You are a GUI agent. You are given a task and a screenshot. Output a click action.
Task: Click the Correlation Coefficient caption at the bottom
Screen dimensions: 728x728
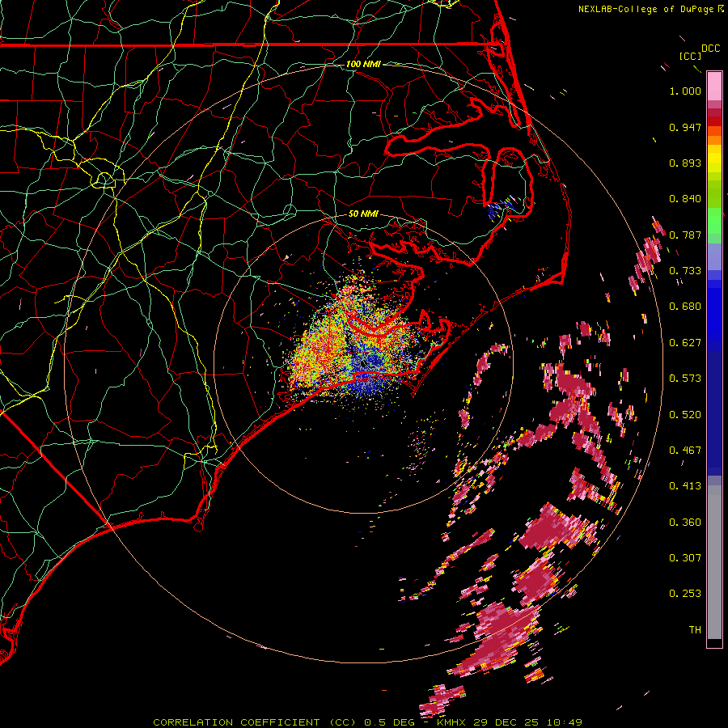pyautogui.click(x=367, y=722)
